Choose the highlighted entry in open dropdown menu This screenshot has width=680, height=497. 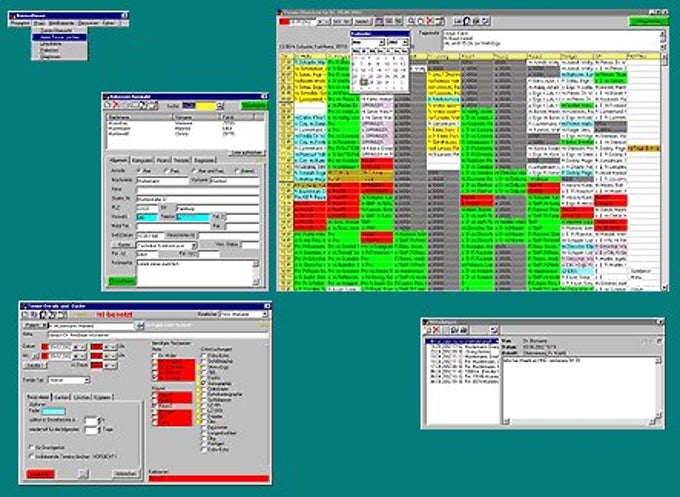click(x=59, y=37)
